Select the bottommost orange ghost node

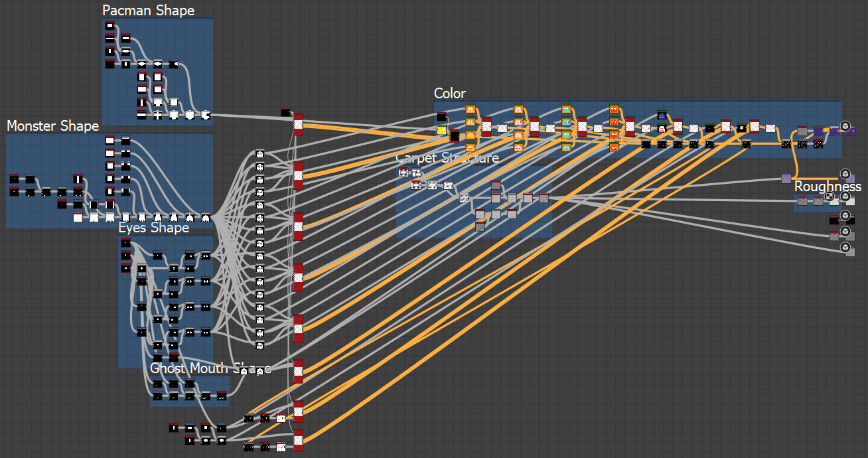[470, 147]
